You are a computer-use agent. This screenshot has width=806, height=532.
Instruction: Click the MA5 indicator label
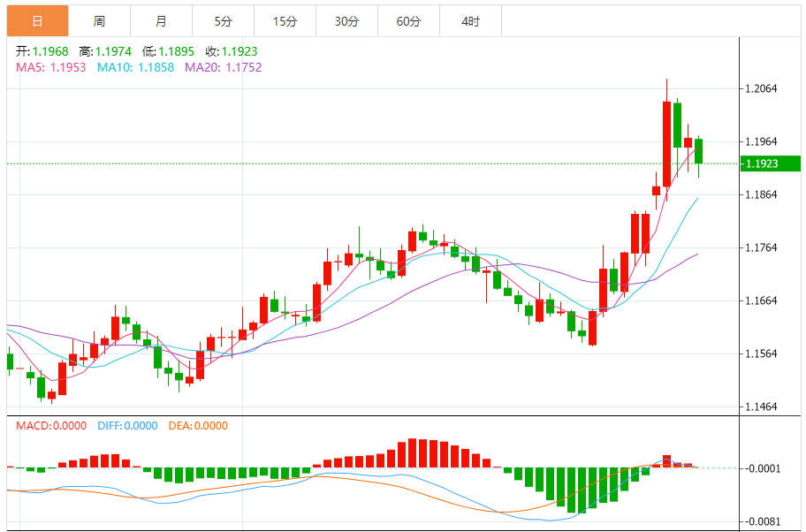pos(50,67)
